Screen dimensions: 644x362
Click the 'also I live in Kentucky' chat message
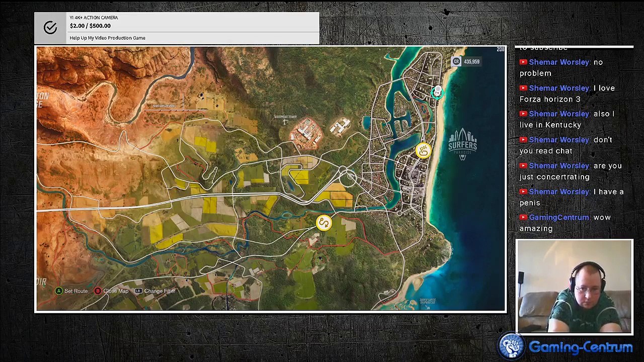567,119
